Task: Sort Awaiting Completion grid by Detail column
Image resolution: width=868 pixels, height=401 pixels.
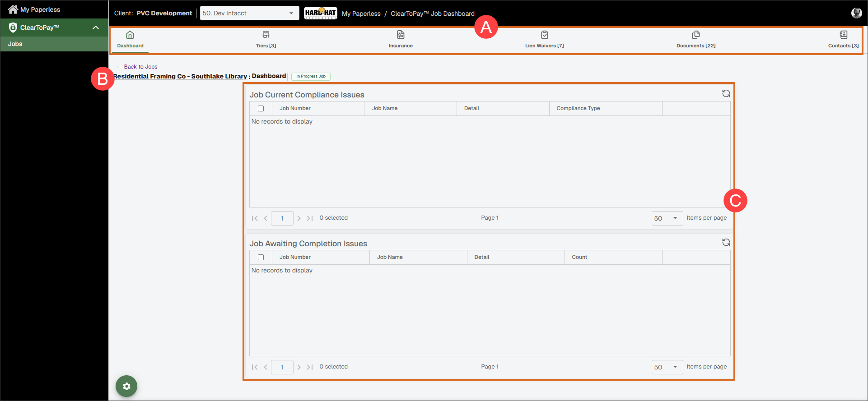Action: (516, 257)
